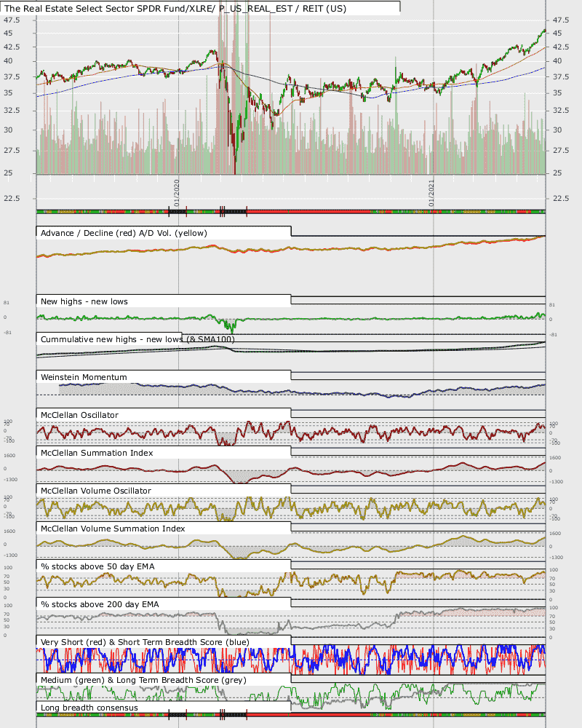Click the "01/2021" date label on time axis
The image size is (582, 728).
tap(431, 193)
